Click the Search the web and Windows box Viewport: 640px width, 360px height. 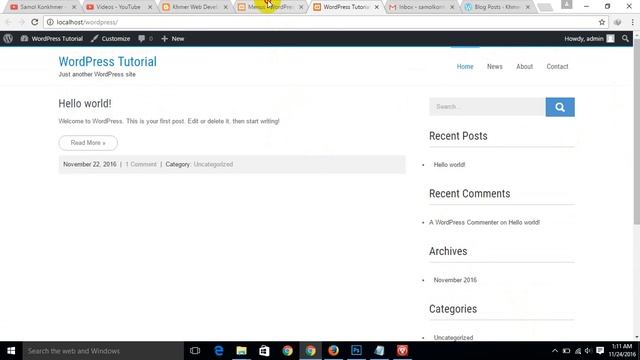103,351
